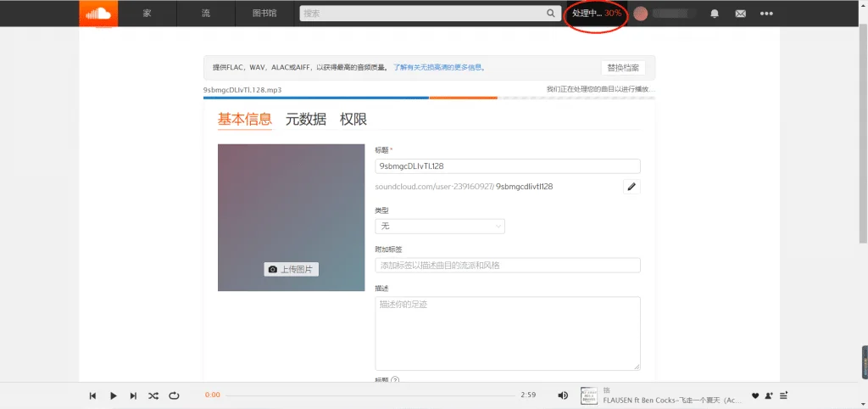This screenshot has height=409, width=868.
Task: Click the 处理中 30% status indicator
Action: pyautogui.click(x=597, y=14)
